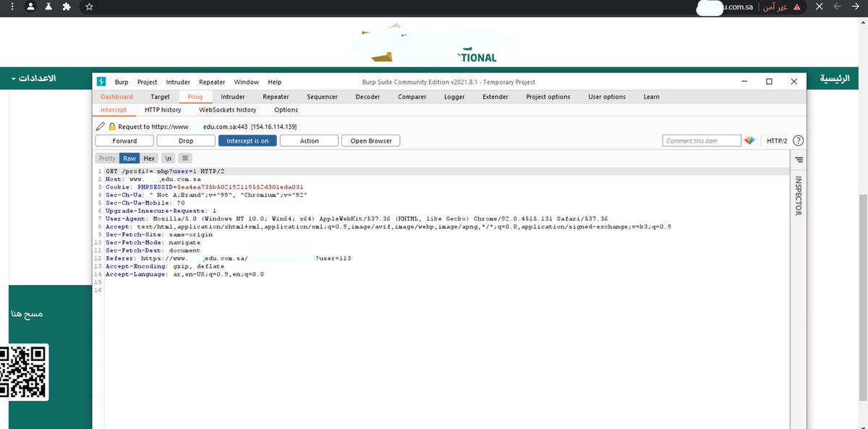Open the Learn tab
Viewport: 868px width, 429px height.
point(651,97)
